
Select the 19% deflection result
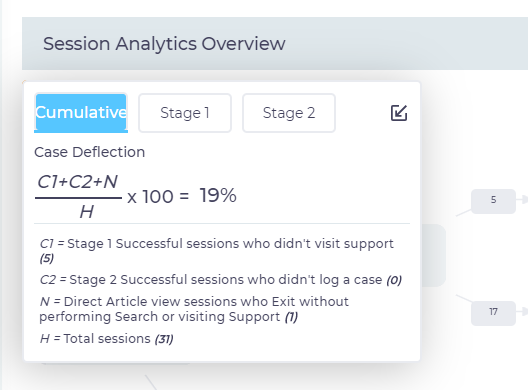pyautogui.click(x=218, y=195)
